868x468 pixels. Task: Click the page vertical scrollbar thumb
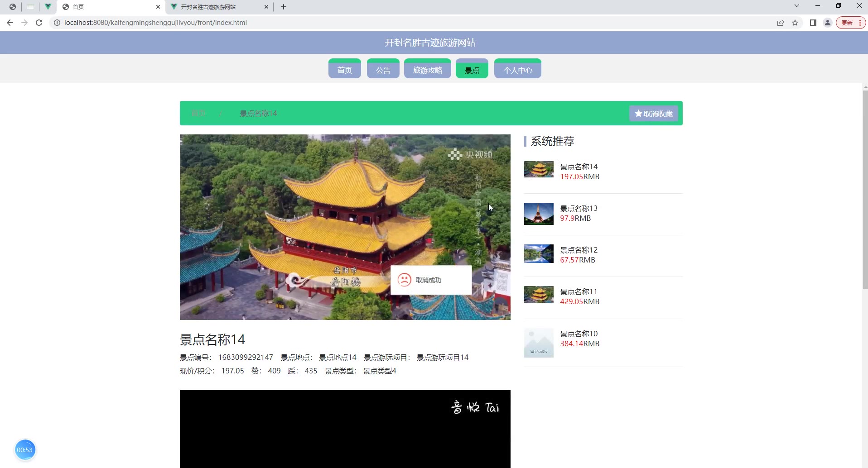click(865, 190)
